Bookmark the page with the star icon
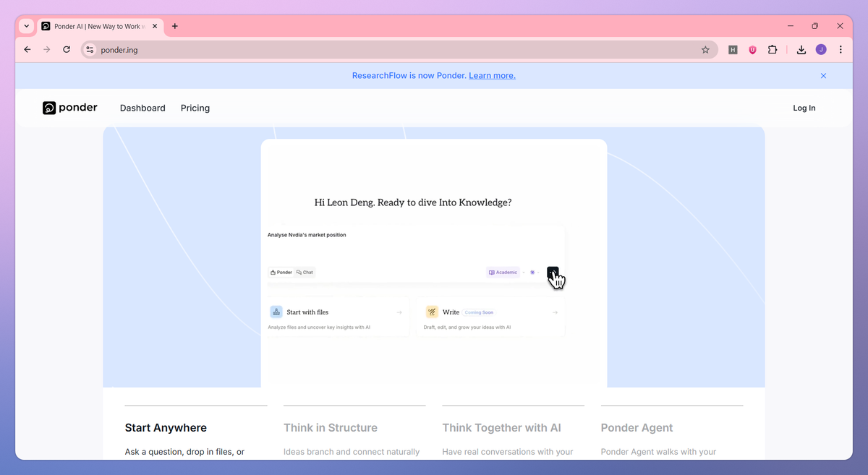The width and height of the screenshot is (868, 475). [705, 49]
